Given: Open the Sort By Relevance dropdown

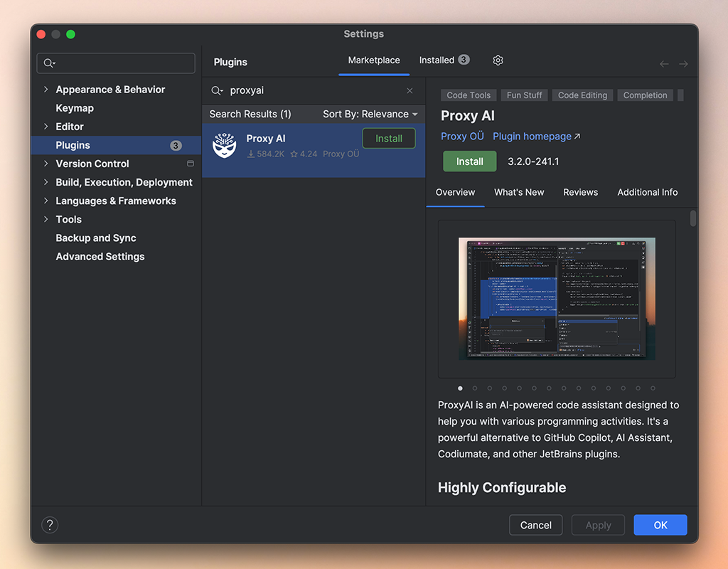Looking at the screenshot, I should tap(370, 114).
